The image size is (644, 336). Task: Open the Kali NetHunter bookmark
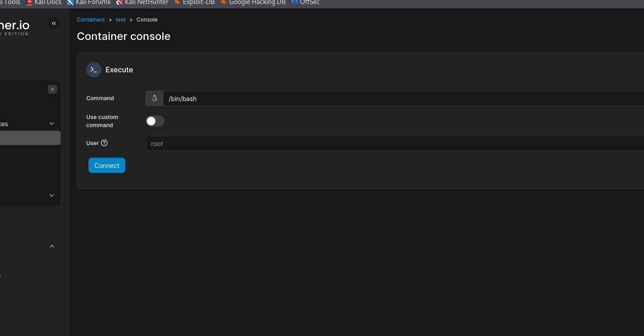tap(142, 2)
